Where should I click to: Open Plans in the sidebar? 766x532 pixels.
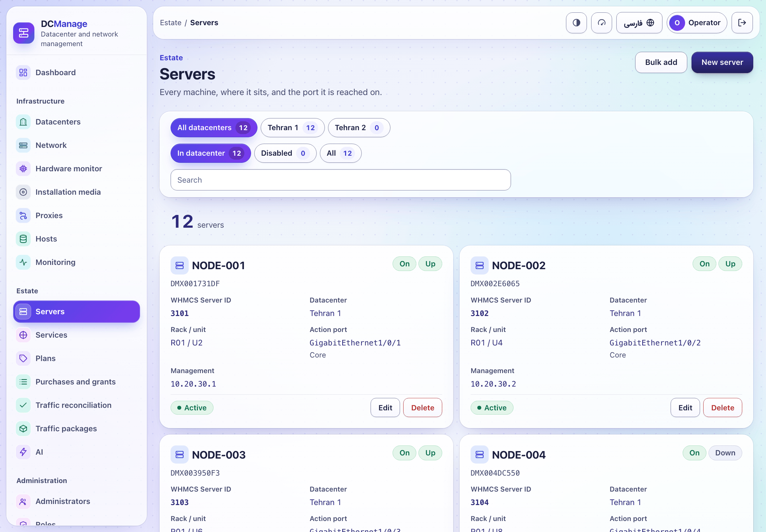pyautogui.click(x=77, y=359)
